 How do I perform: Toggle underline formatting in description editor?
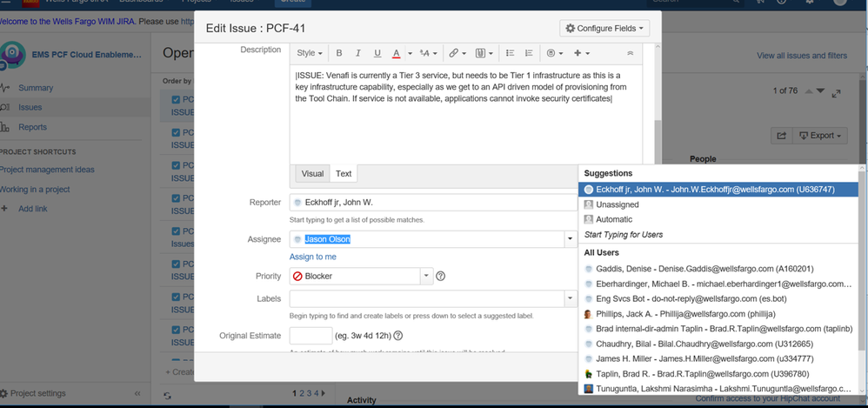click(x=377, y=53)
